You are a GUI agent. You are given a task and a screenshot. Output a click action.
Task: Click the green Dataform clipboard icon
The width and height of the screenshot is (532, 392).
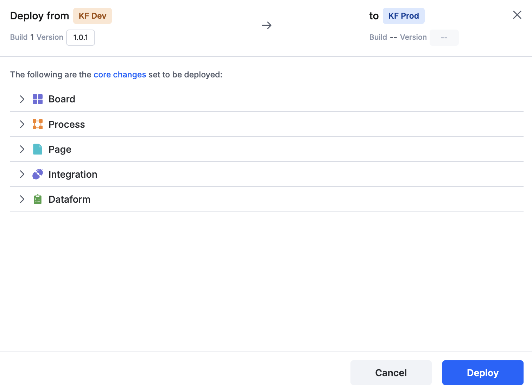click(x=38, y=199)
